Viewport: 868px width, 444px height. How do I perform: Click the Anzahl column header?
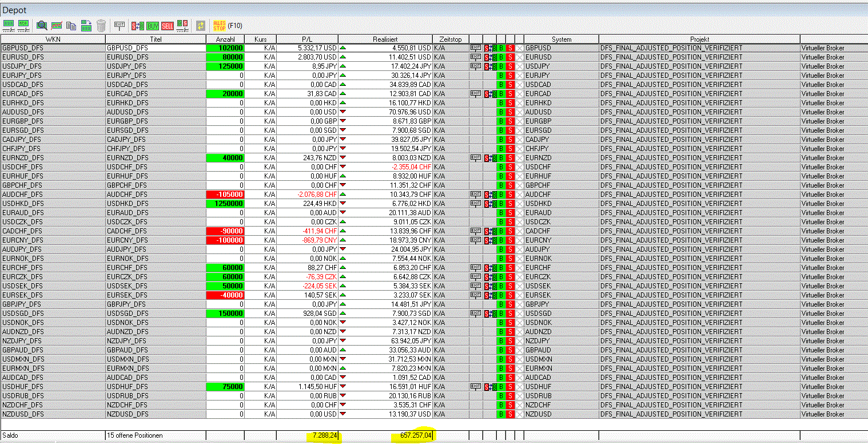click(x=225, y=39)
